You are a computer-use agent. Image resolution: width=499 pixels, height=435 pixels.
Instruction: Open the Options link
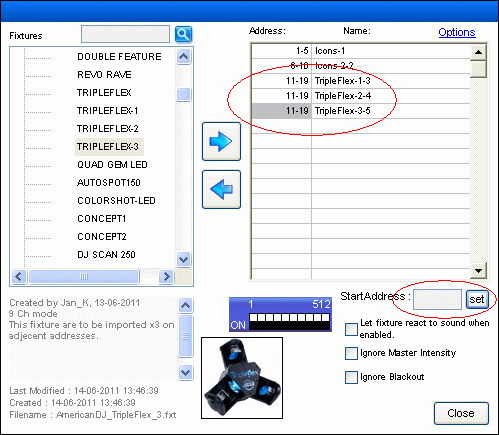[x=457, y=32]
